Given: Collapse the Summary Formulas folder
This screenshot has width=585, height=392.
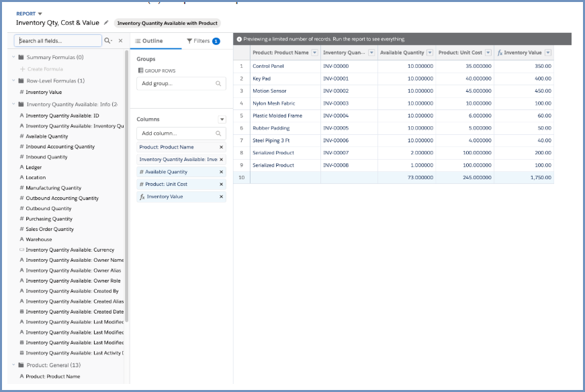Looking at the screenshot, I should coord(13,58).
